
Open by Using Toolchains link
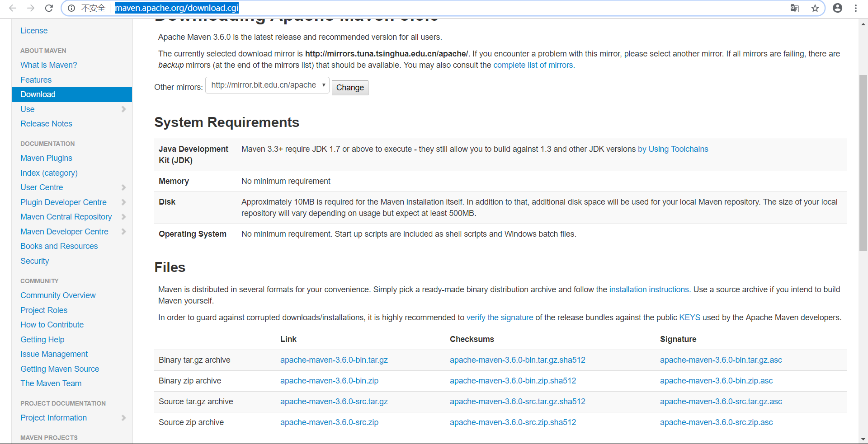pos(673,149)
